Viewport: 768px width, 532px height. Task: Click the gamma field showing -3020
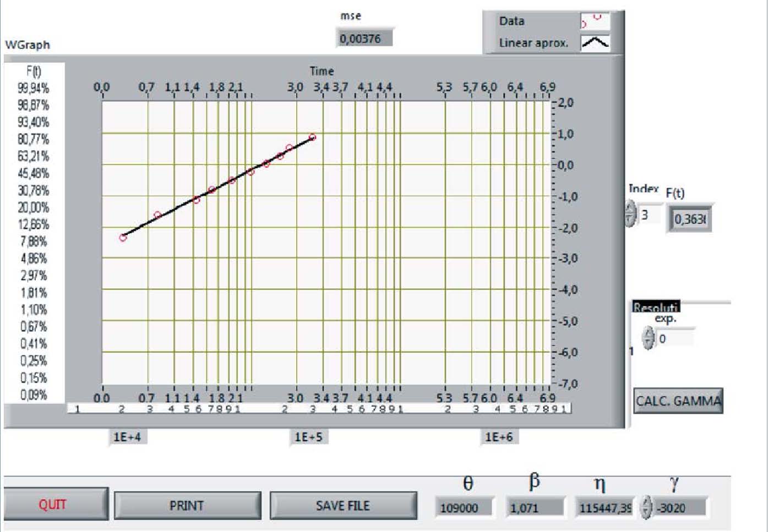[679, 507]
